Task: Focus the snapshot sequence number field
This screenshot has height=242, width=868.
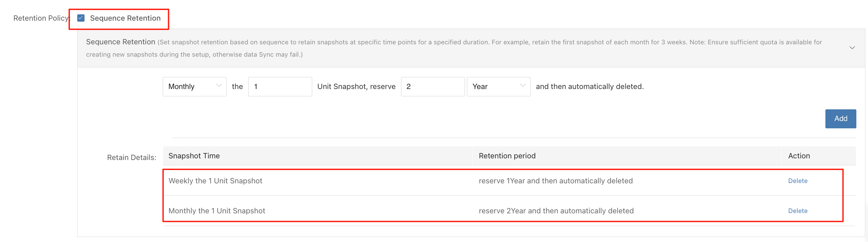Action: (x=280, y=87)
